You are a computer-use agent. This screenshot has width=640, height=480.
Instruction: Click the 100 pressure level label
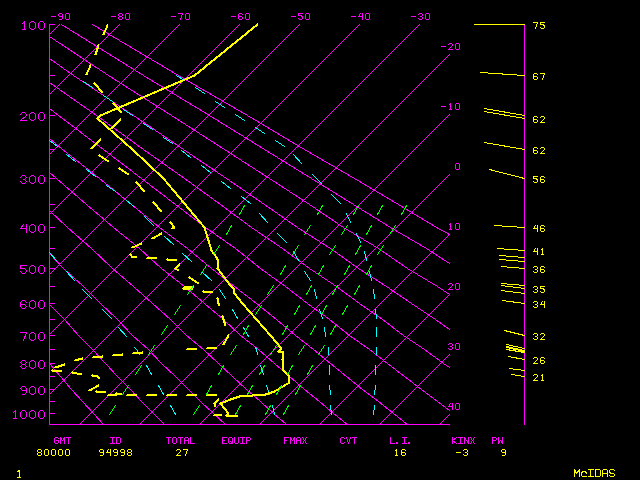coord(33,26)
